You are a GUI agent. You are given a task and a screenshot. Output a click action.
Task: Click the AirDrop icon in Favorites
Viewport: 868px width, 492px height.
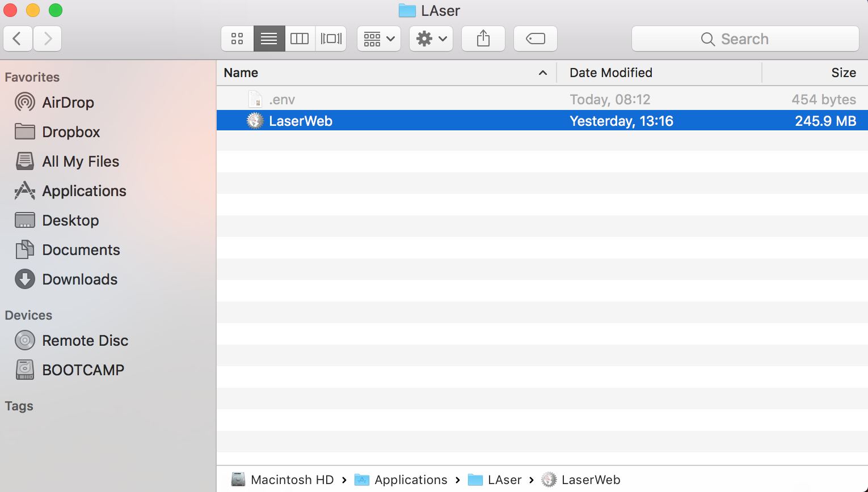(x=25, y=103)
